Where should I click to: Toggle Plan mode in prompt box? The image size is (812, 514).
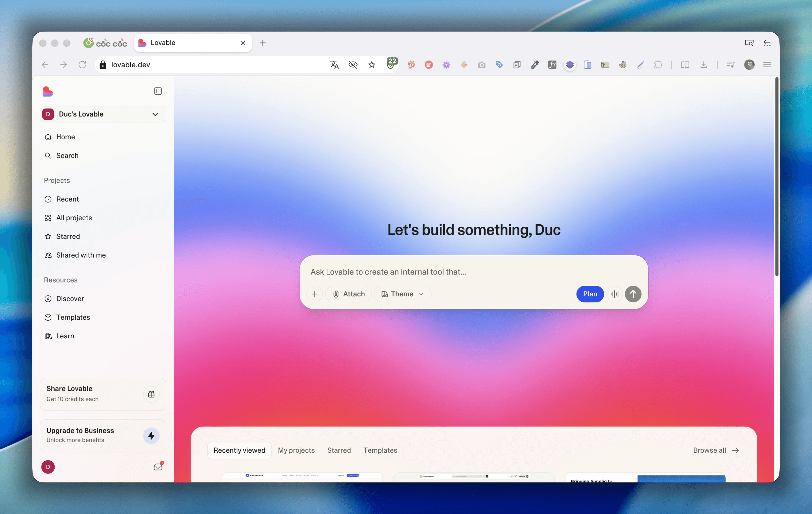[x=590, y=294]
